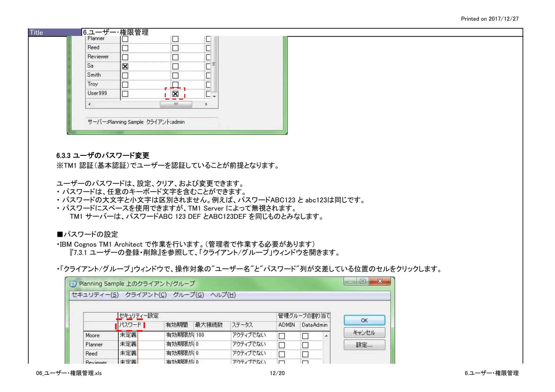The height and width of the screenshot is (392, 555).
Task: Click the page number 12/20 in footer
Action: click(277, 373)
